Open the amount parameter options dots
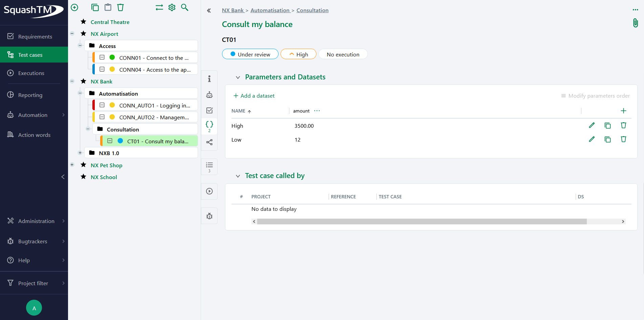 [317, 111]
